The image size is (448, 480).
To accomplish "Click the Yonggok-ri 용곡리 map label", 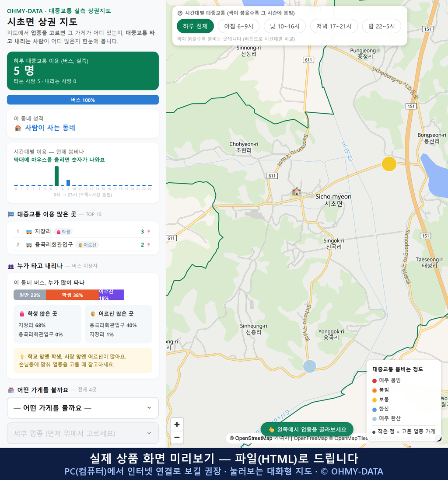I will click(x=331, y=334).
